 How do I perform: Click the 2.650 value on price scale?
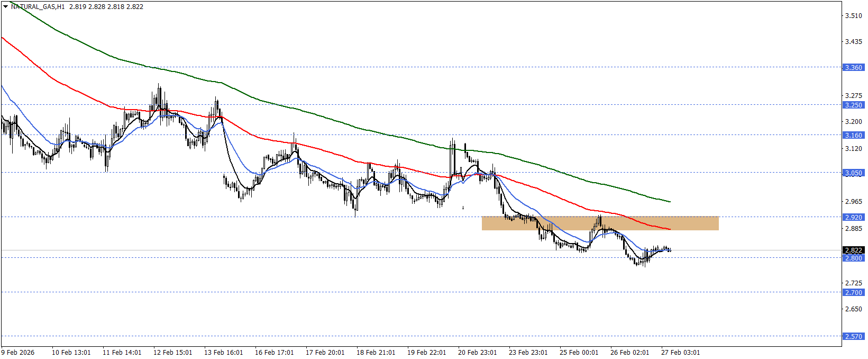pyautogui.click(x=853, y=309)
